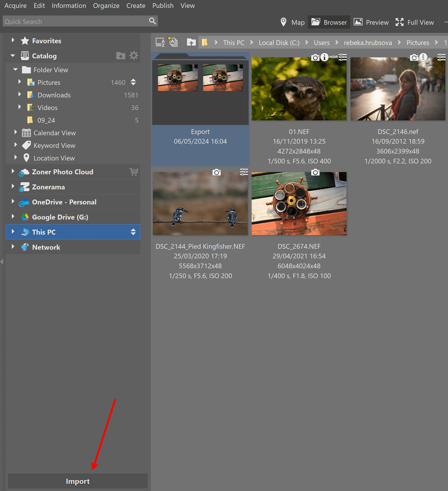Expand the Downloads folder node
Viewport: 448px width, 491px height.
click(x=20, y=94)
